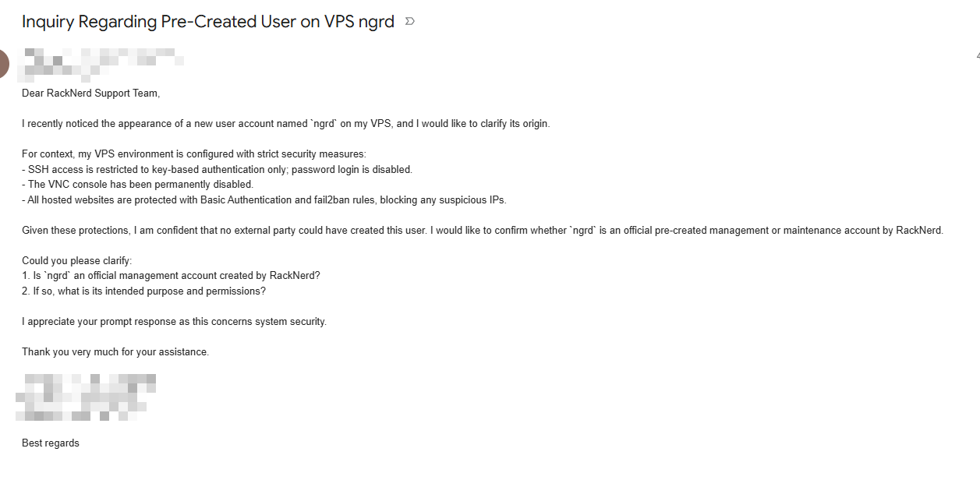Click the blurred sender name
980x480 pixels.
pyautogui.click(x=101, y=56)
